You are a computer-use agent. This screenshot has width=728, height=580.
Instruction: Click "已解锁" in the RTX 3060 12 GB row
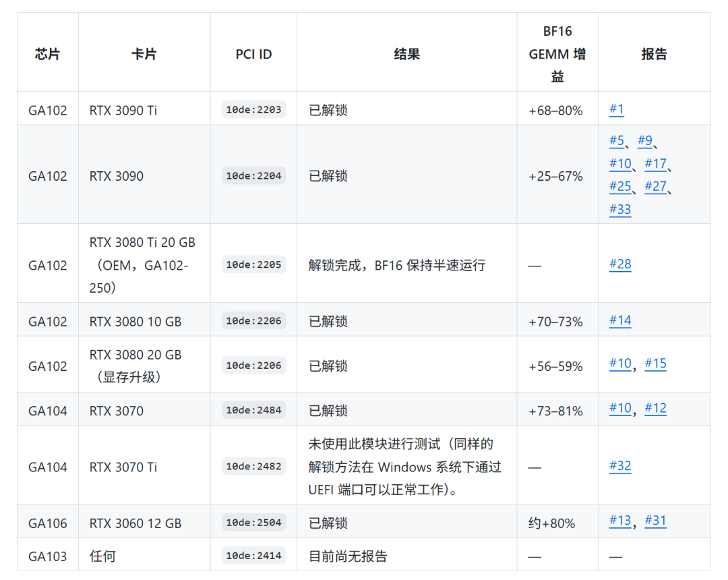[x=328, y=523]
